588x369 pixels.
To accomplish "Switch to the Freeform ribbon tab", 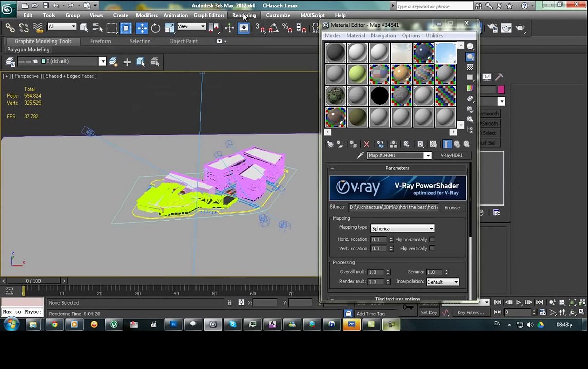I will (x=101, y=41).
